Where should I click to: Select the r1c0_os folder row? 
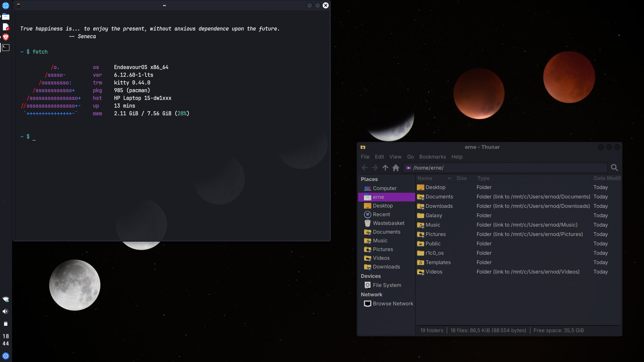434,253
